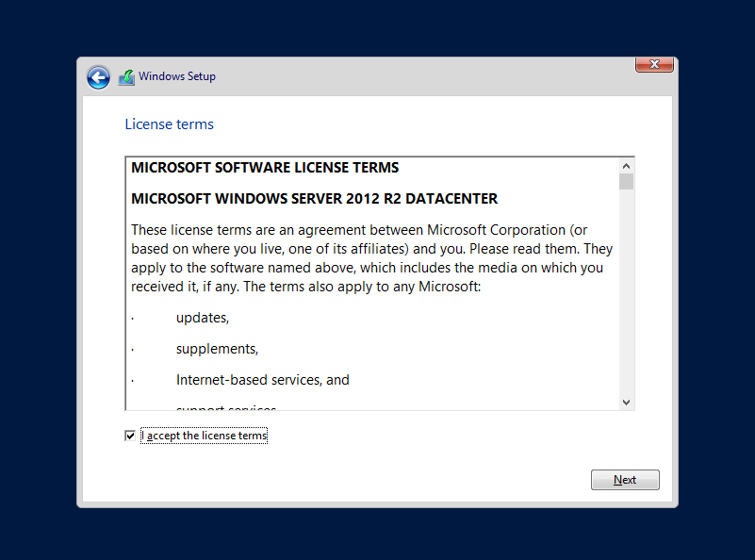
Task: Click the scroll-down arrow on the license scrollbar
Action: pyautogui.click(x=625, y=403)
